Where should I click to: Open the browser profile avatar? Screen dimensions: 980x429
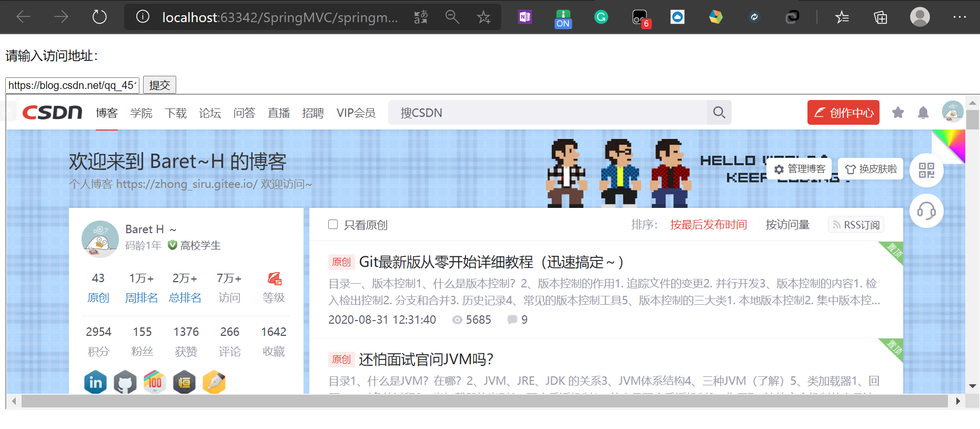(920, 17)
